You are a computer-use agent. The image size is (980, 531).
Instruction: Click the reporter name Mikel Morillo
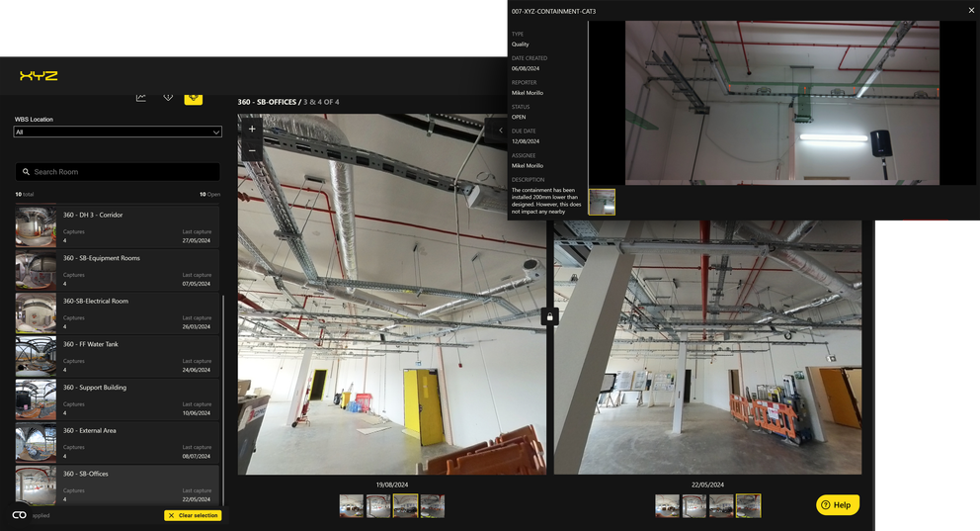pyautogui.click(x=528, y=93)
